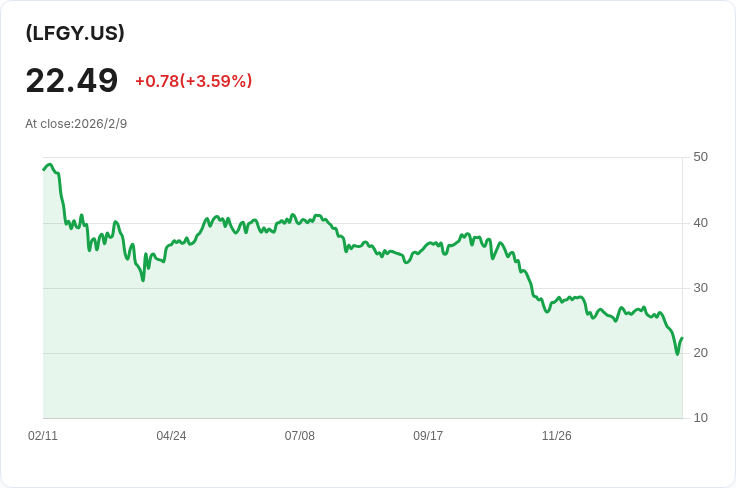
Task: Click the green line directly above the 11/26 label
Action: 556,298
